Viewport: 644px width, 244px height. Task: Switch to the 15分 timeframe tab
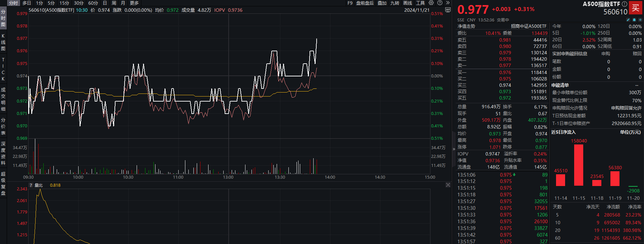click(64, 3)
